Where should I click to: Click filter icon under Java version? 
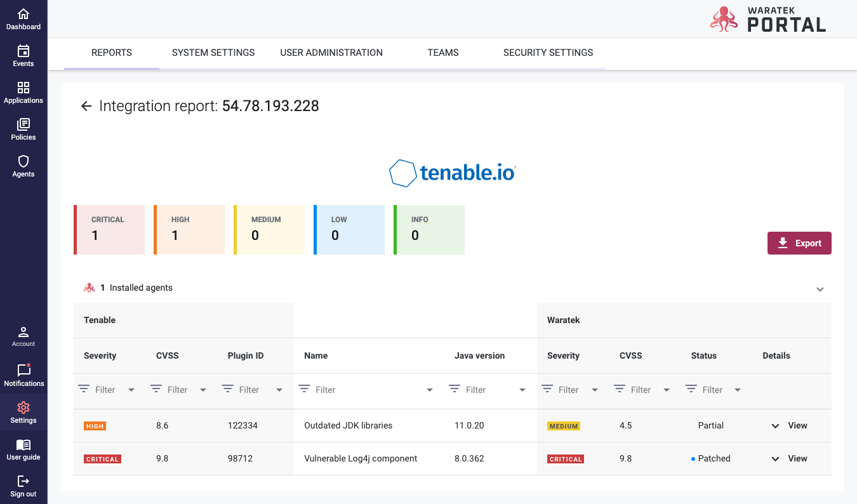pos(455,389)
